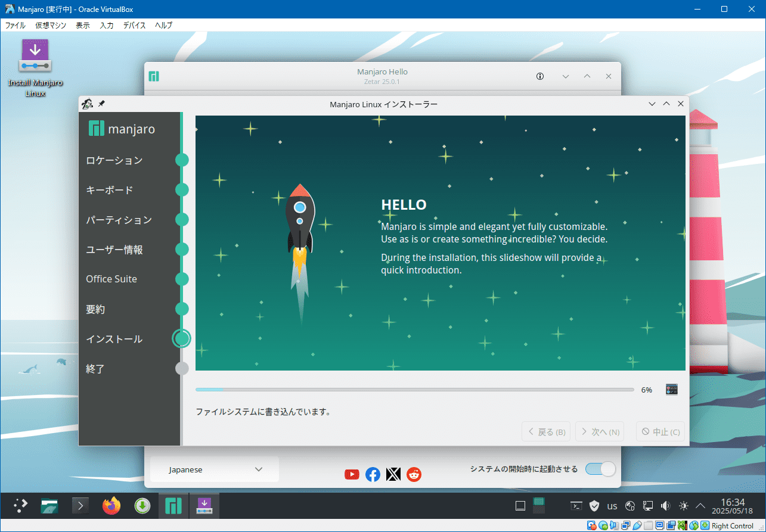The height and width of the screenshot is (532, 766).
Task: Open VirtualBox デバイス menu
Action: 135,25
